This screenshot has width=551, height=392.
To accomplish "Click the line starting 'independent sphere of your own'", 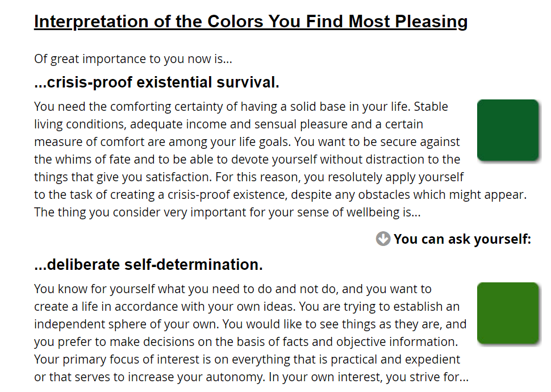I will [x=250, y=324].
